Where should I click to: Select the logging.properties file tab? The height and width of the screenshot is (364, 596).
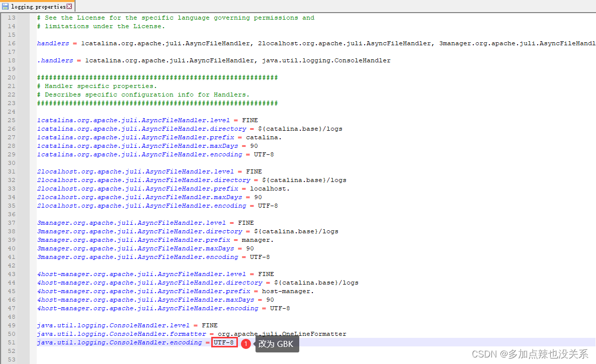[x=37, y=6]
